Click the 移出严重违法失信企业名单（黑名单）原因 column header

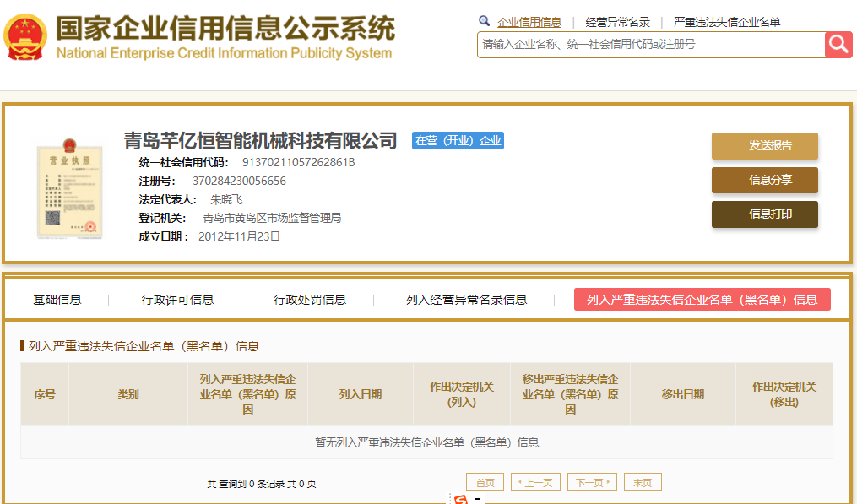tap(570, 394)
